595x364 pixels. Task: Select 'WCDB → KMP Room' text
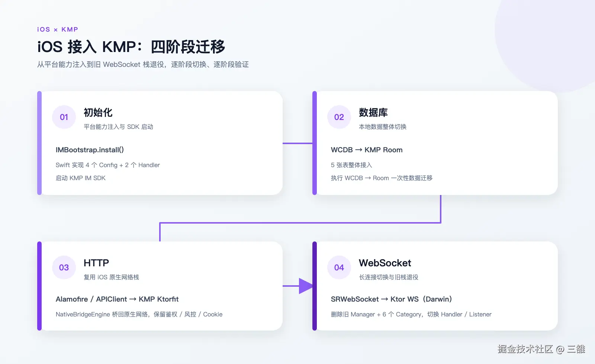click(x=367, y=150)
